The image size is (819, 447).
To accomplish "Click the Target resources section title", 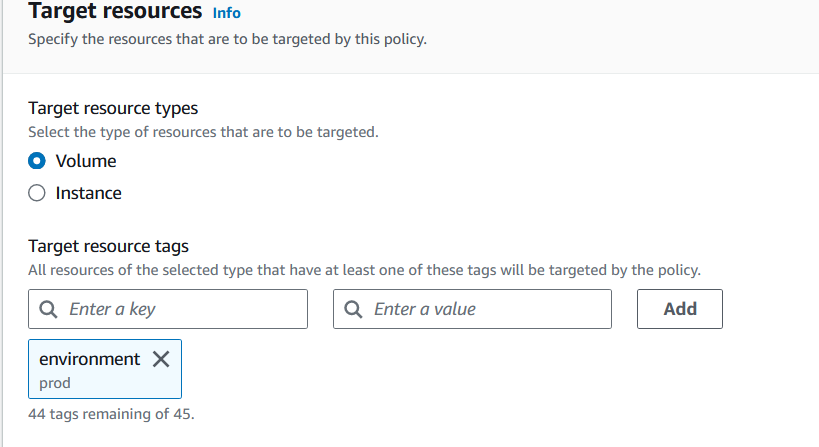I will [x=115, y=11].
